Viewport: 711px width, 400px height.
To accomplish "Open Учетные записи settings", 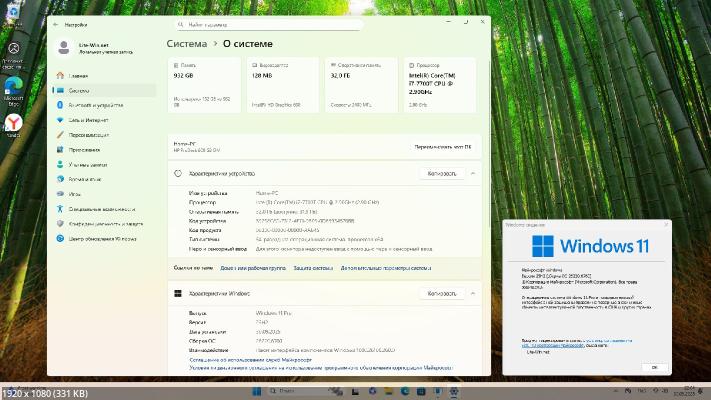I will point(90,164).
